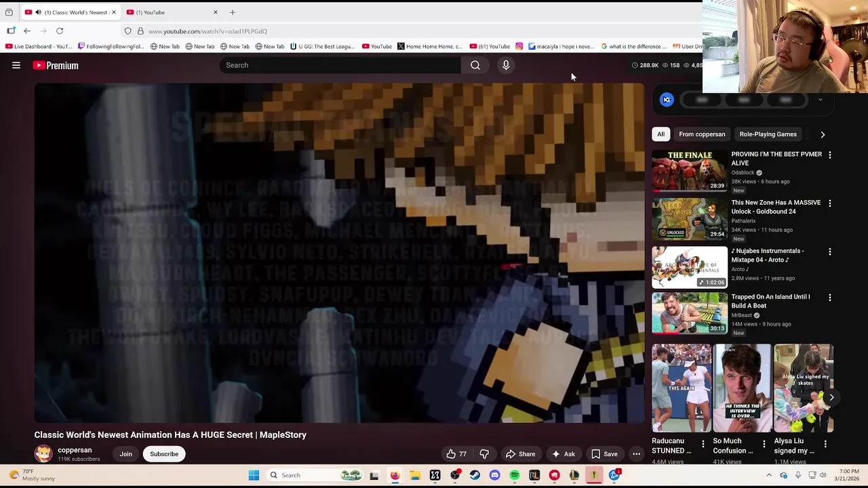
Task: Open the MrBeast Trapped On An Island thumbnail
Action: coord(689,313)
